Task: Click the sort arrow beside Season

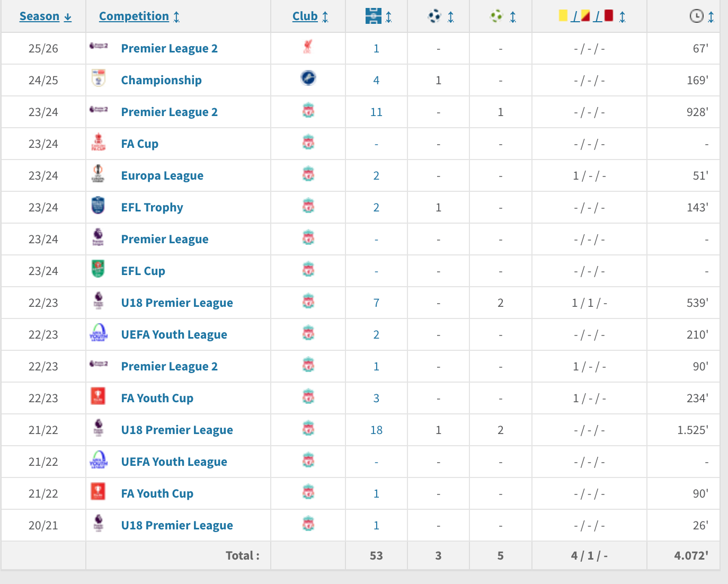Action: 68,17
